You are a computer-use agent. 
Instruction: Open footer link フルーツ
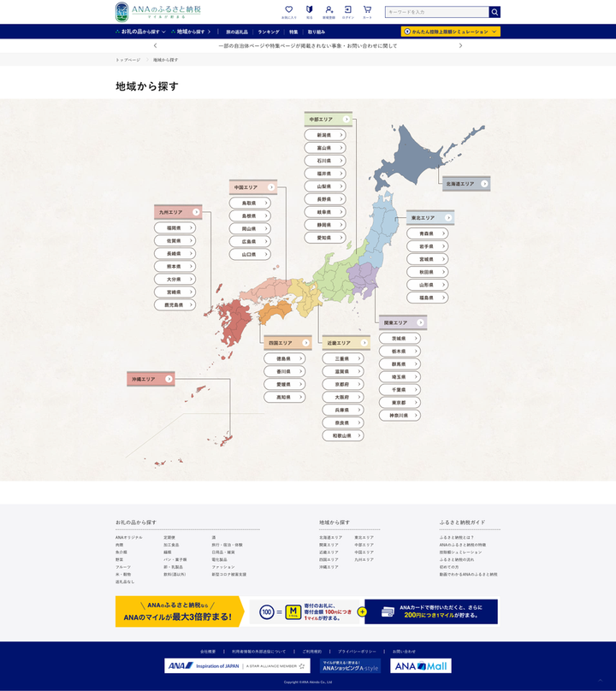pos(123,567)
